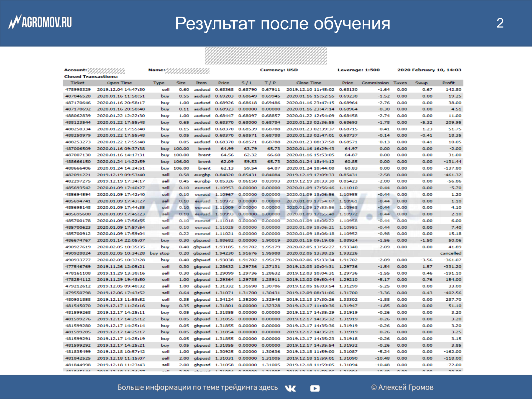Select ticket 487006509 brent row
The width and height of the screenshot is (532, 399).
pos(263,148)
